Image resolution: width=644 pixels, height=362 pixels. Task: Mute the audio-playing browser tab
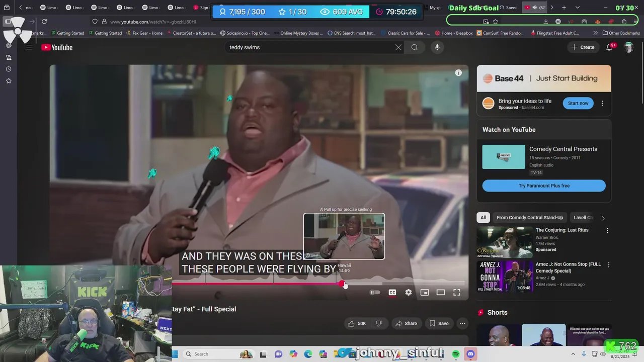pos(534,8)
